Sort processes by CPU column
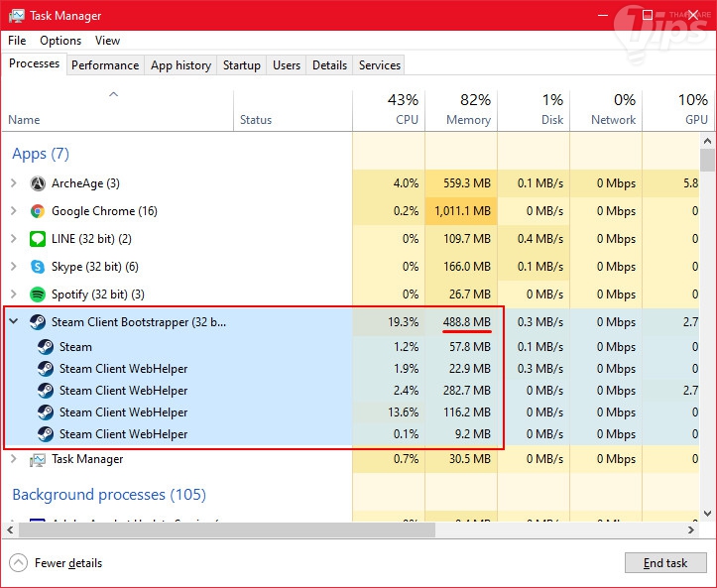Screen dimensions: 717x588 click(x=389, y=110)
